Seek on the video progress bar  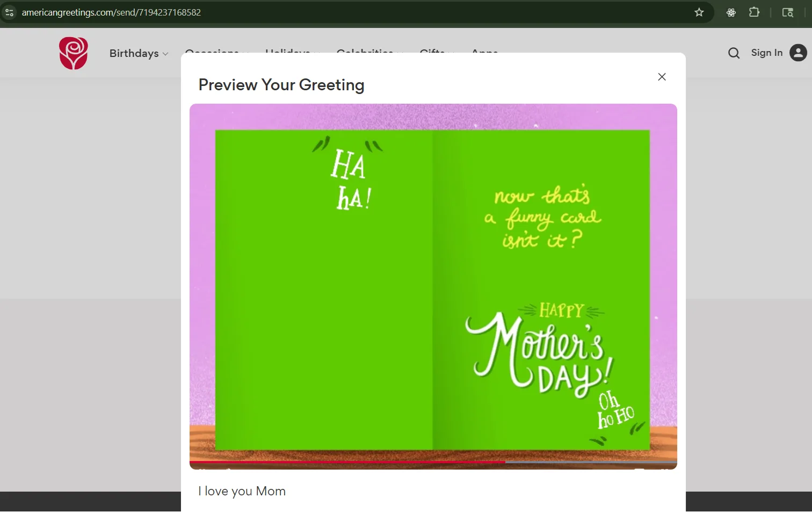[x=433, y=462]
